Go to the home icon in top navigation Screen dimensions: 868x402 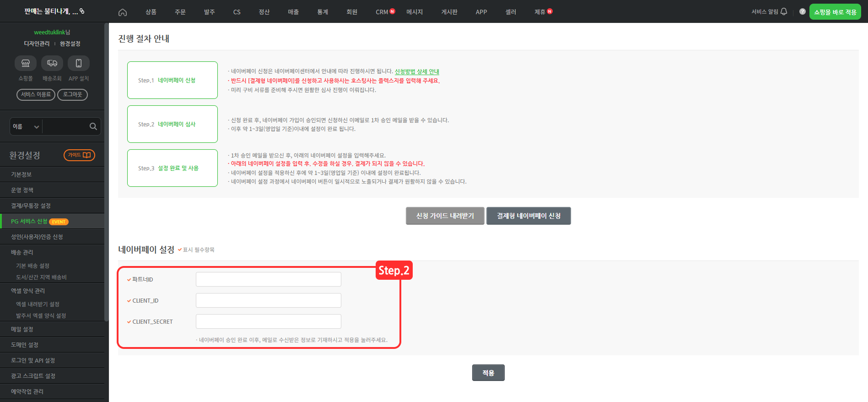tap(122, 12)
